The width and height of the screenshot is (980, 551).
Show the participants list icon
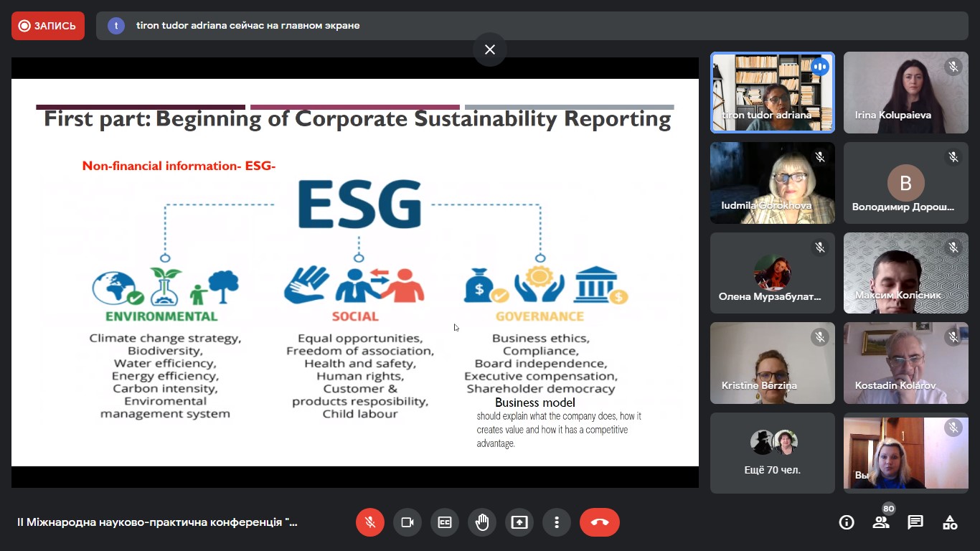tap(881, 522)
